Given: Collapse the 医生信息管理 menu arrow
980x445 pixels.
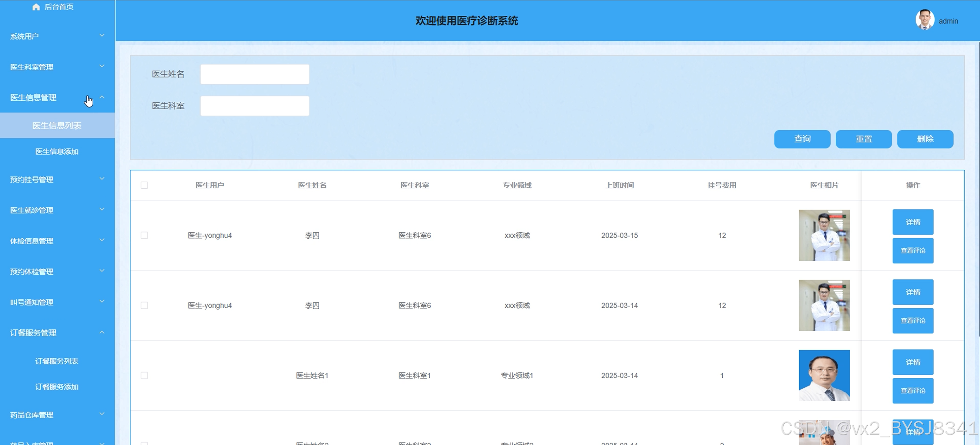Looking at the screenshot, I should click(102, 97).
